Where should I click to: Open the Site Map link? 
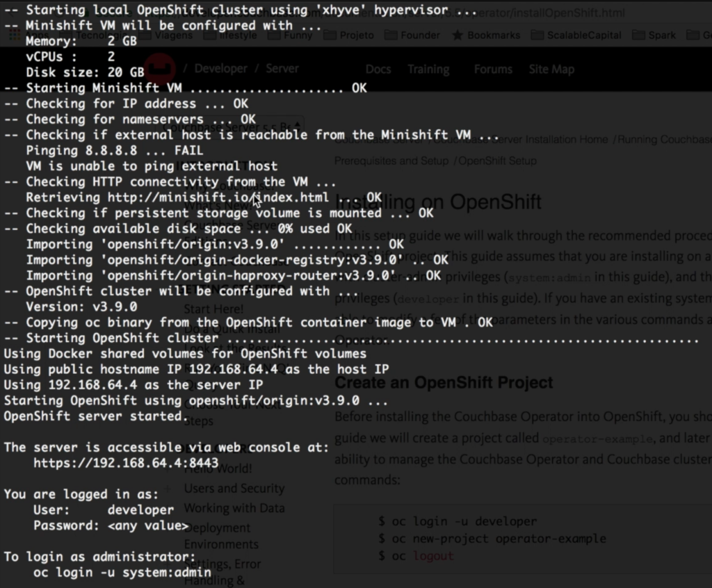(551, 69)
